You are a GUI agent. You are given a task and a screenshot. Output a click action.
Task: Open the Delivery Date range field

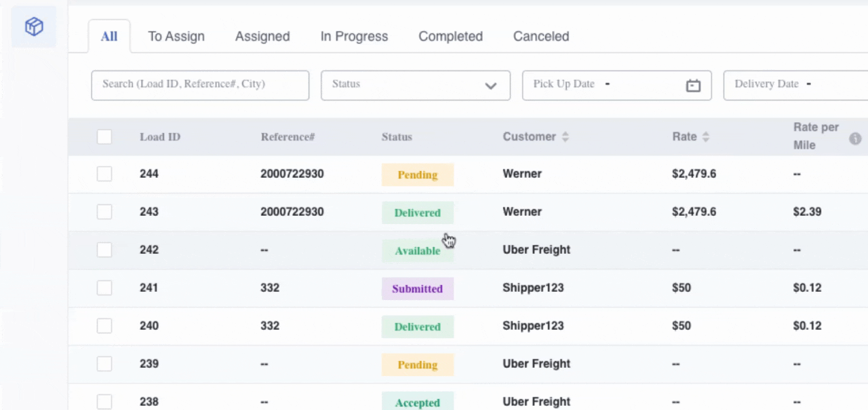(793, 86)
